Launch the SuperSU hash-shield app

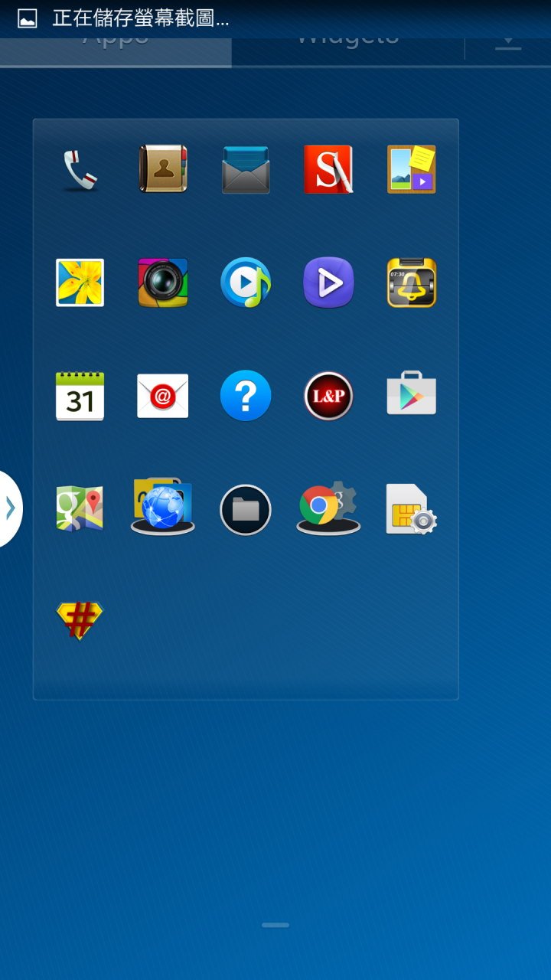tap(80, 620)
